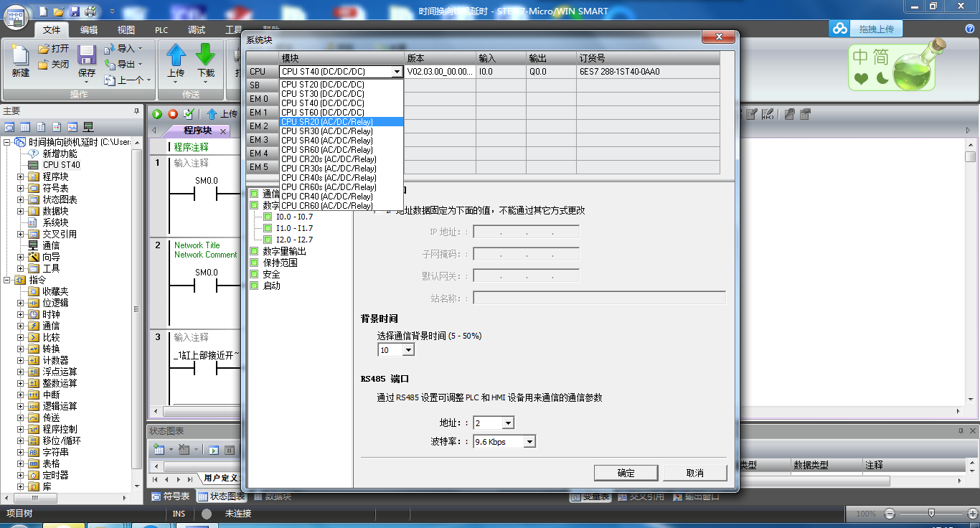Click the 新建 new project icon

20,57
